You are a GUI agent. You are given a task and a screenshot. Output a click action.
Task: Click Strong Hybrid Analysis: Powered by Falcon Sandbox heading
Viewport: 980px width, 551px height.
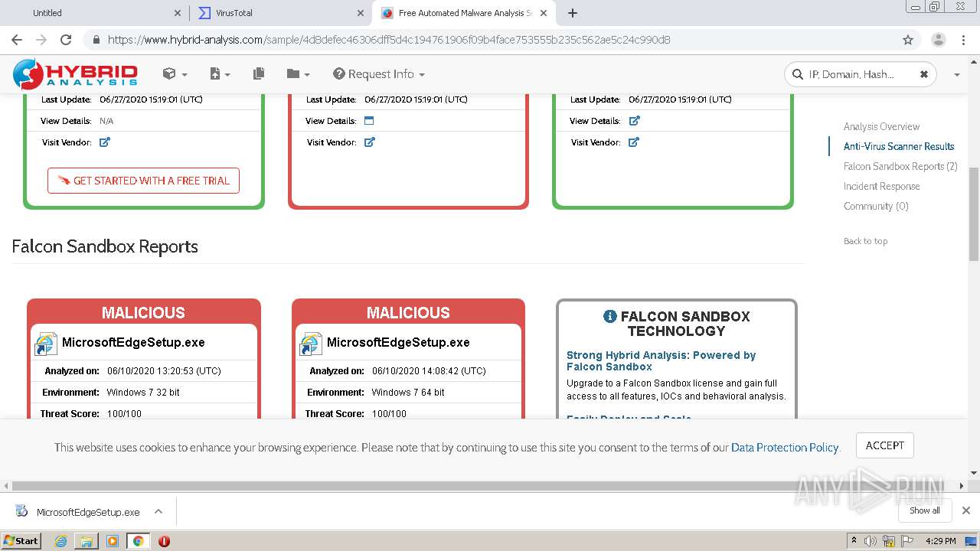point(661,360)
